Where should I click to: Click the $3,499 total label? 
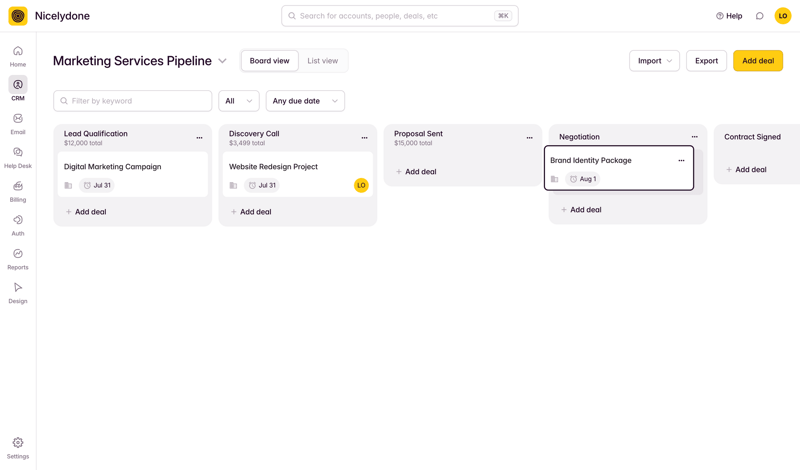247,143
